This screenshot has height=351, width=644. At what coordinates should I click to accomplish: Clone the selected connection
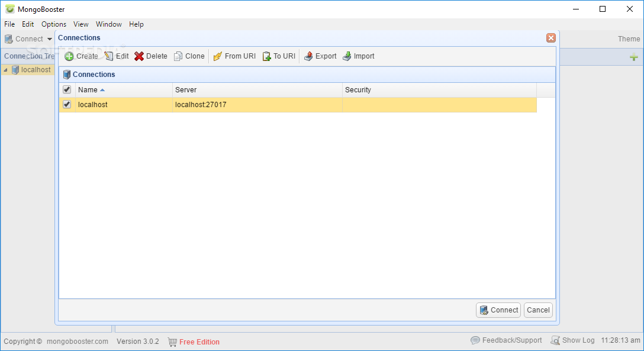[189, 56]
